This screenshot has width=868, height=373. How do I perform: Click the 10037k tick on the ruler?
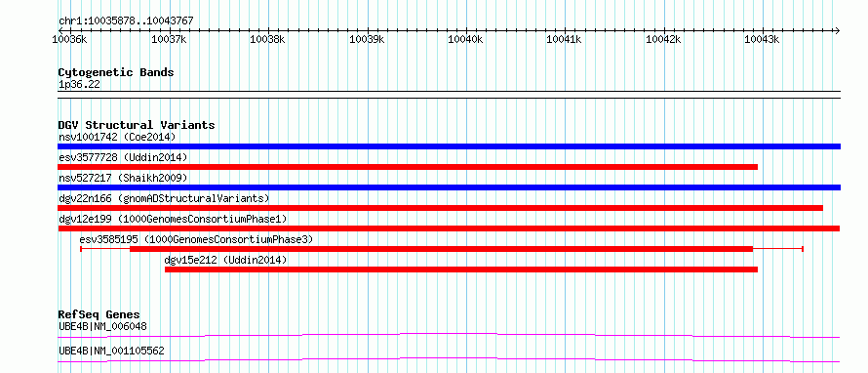click(169, 39)
